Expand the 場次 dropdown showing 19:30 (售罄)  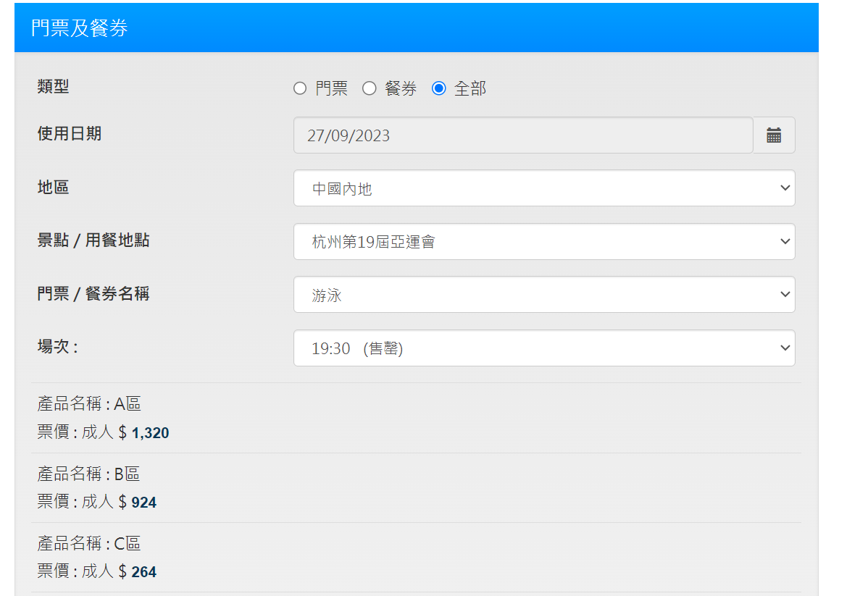[543, 348]
